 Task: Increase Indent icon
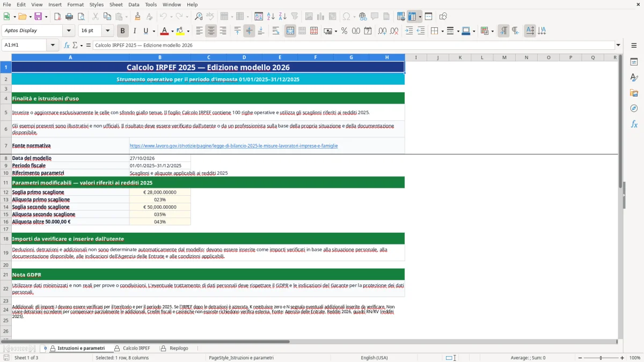(409, 31)
